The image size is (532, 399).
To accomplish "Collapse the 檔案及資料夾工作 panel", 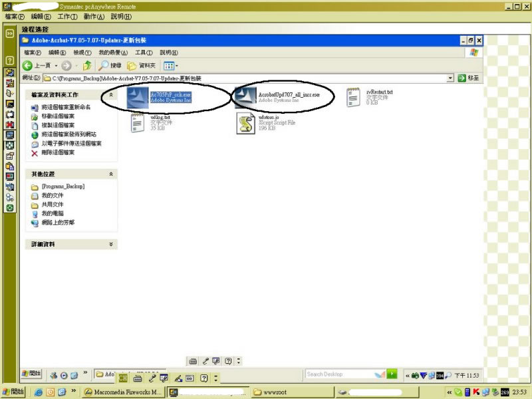I will 111,95.
